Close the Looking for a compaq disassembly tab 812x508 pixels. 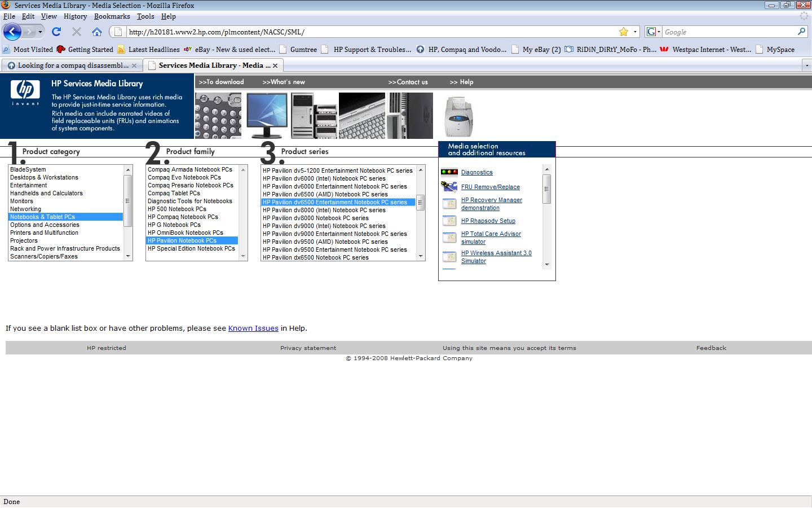point(134,65)
